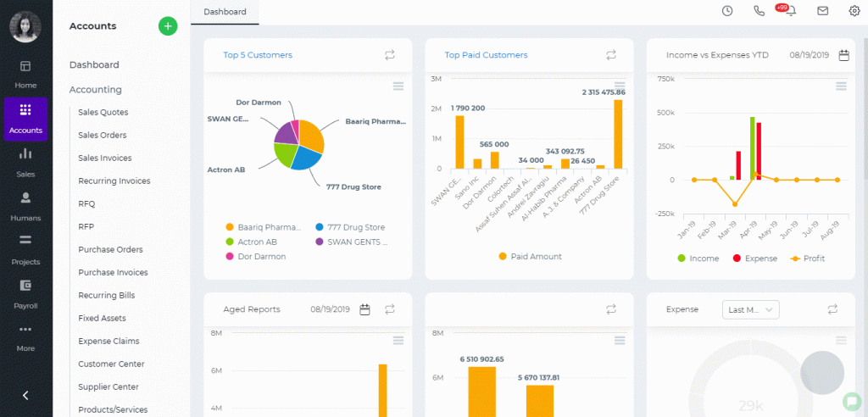Show More modules
Viewport: 868px width, 417px height.
point(25,338)
